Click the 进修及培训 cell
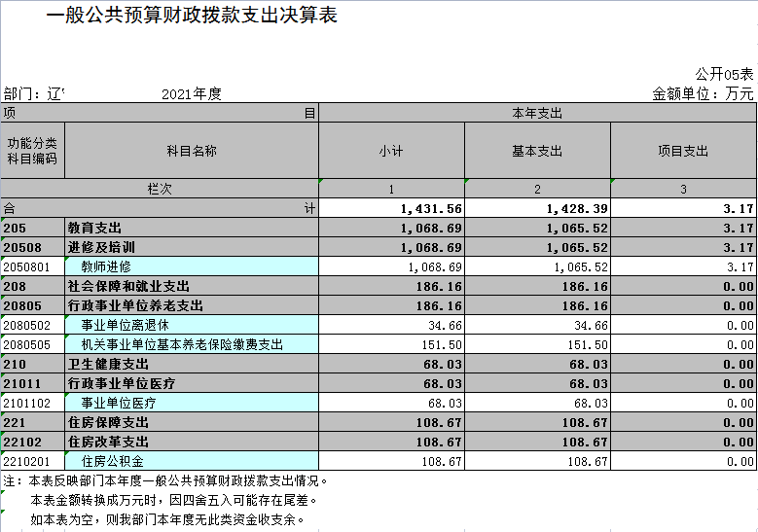 pos(192,247)
